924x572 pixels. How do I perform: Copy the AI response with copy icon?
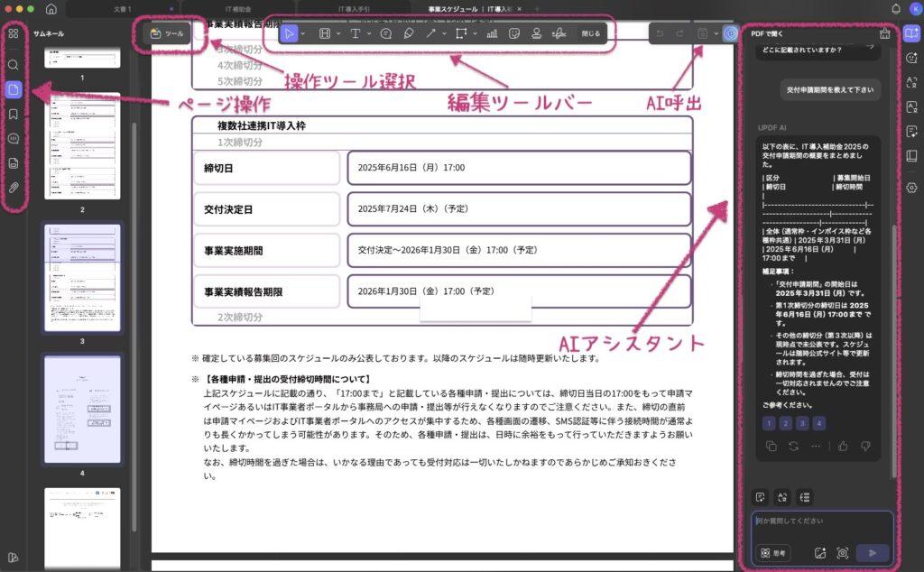click(x=771, y=446)
